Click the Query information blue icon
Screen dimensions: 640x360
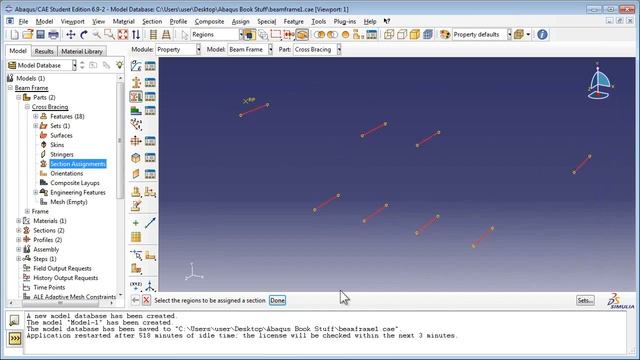coord(542,35)
